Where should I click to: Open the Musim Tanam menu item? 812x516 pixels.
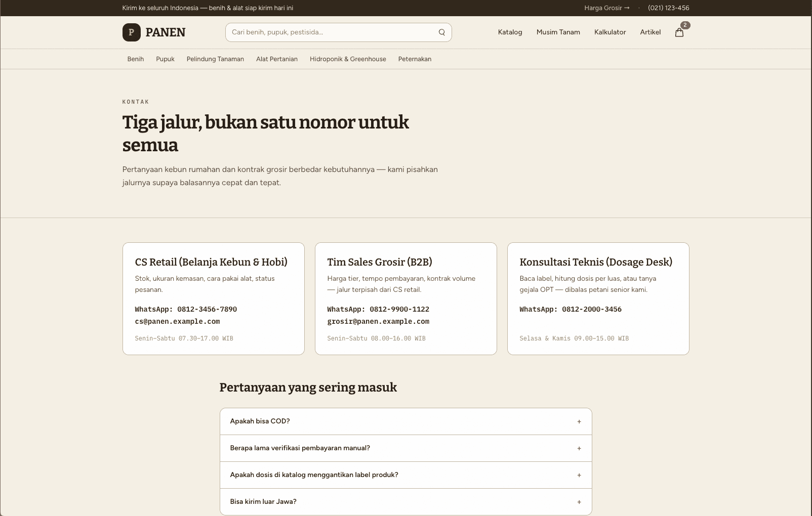tap(558, 32)
